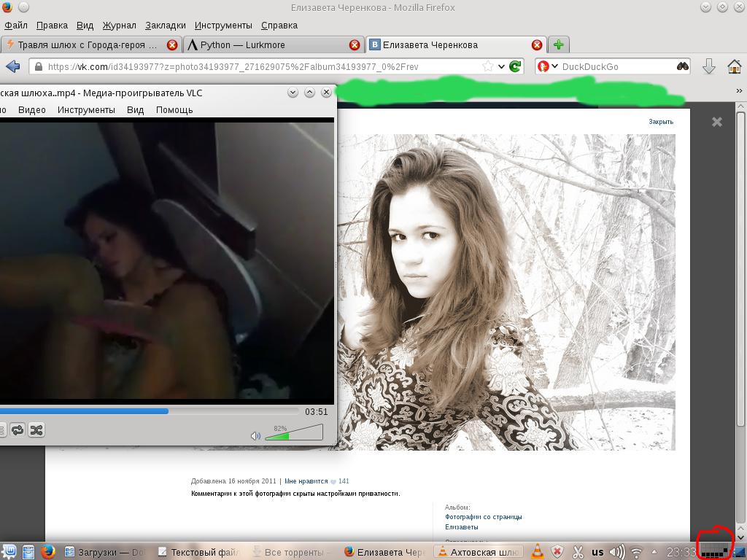Viewport: 747px width, 560px height.
Task: Click the Мне нравится like link
Action: [306, 481]
